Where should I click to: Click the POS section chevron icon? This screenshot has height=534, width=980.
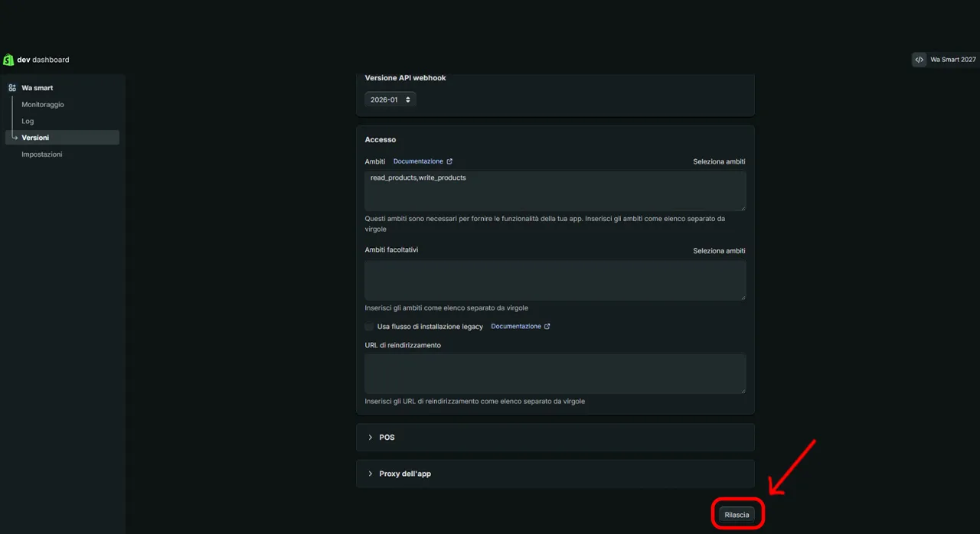pyautogui.click(x=371, y=438)
